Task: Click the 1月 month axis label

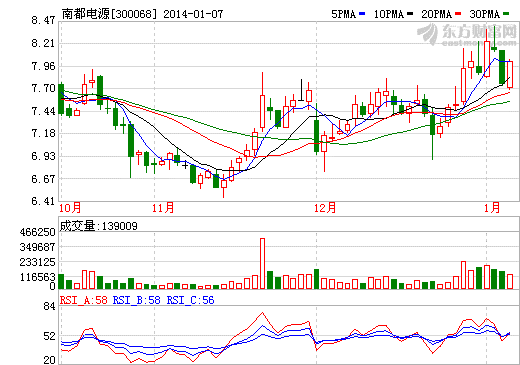Action: [x=492, y=208]
